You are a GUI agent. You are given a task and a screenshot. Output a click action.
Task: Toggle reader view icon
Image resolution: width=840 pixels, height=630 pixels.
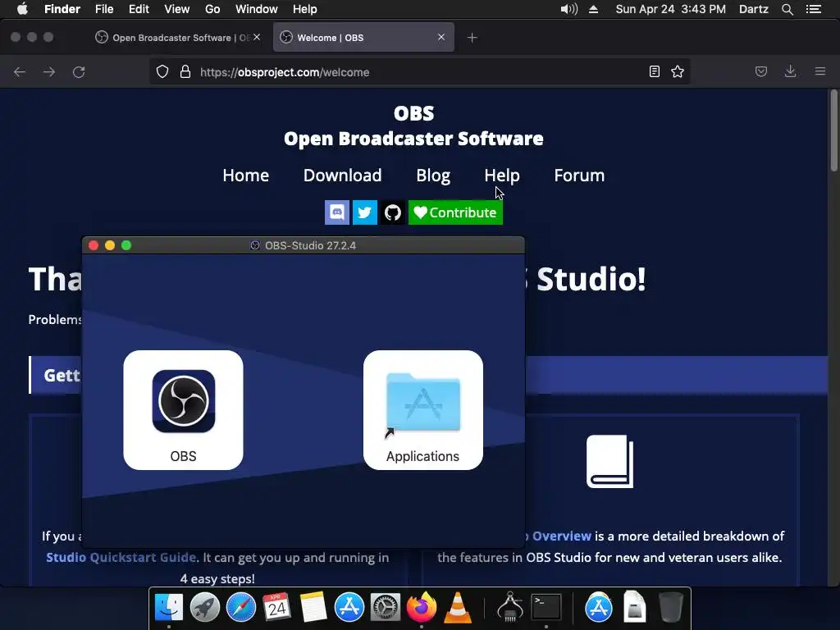click(x=654, y=72)
